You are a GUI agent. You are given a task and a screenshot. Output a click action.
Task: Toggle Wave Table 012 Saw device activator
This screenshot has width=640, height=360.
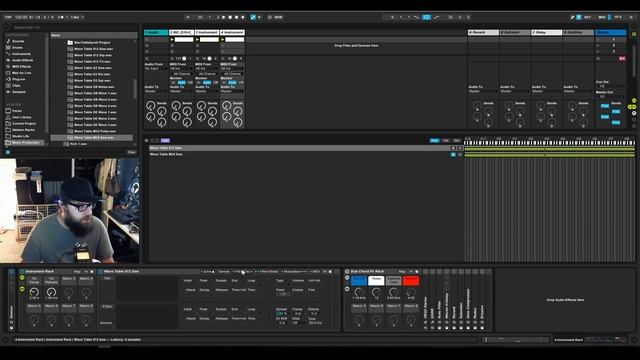[100, 271]
